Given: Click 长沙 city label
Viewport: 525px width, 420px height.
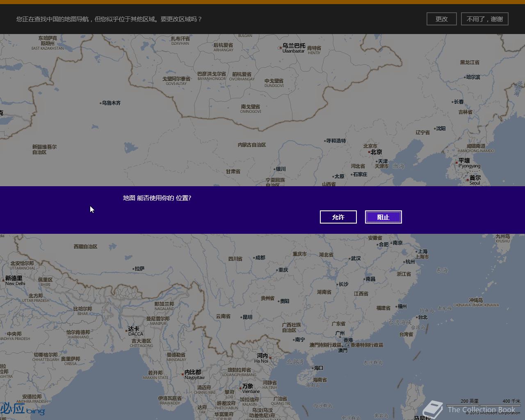Looking at the screenshot, I should pos(343,284).
